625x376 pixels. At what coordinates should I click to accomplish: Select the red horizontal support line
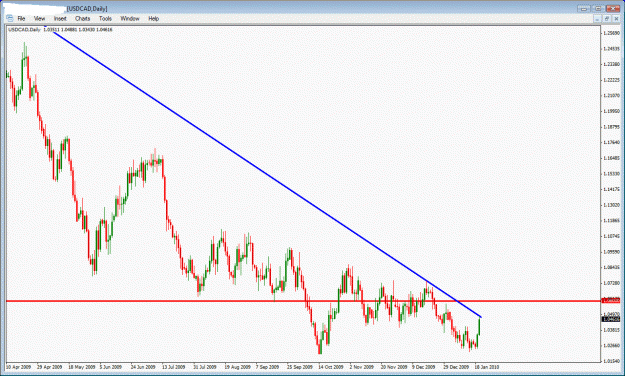303,301
